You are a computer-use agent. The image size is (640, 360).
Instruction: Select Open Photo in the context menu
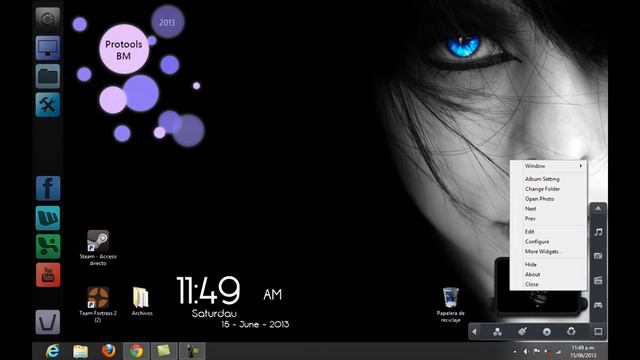(x=548, y=199)
